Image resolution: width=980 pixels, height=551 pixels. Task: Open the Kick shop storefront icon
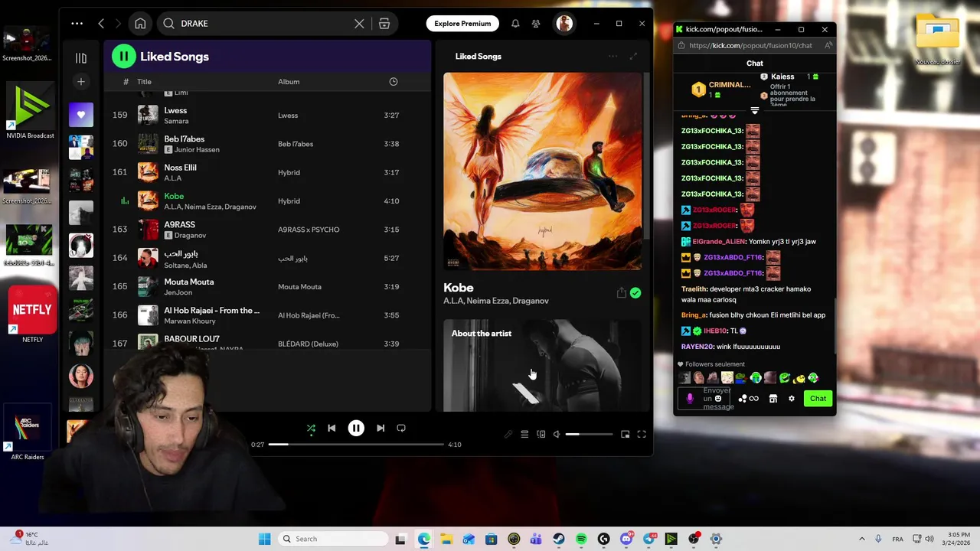point(773,398)
